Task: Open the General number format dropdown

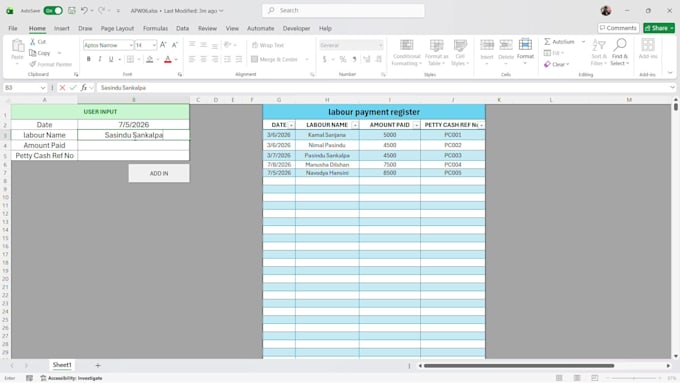Action: click(380, 45)
